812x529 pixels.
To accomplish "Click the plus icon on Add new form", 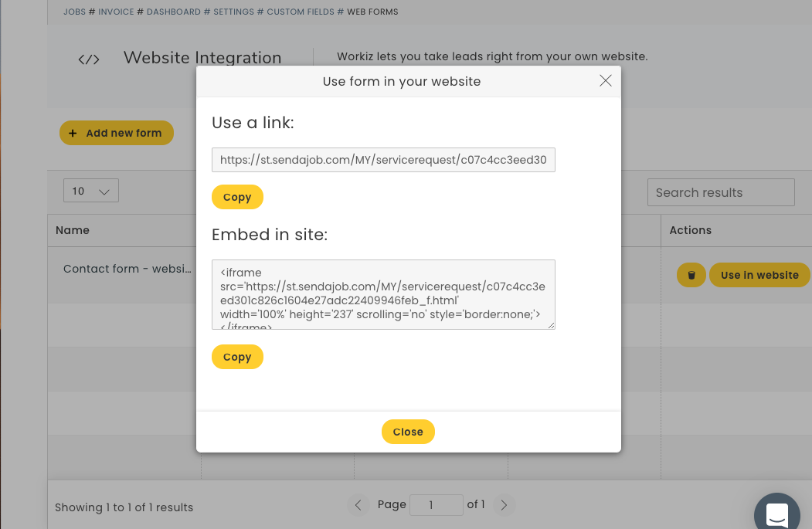I will point(73,133).
